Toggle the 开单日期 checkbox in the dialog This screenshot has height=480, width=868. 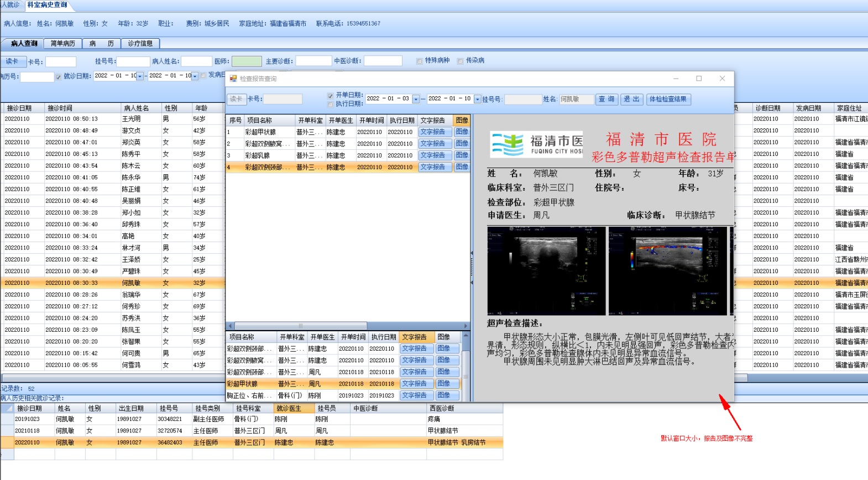[330, 96]
